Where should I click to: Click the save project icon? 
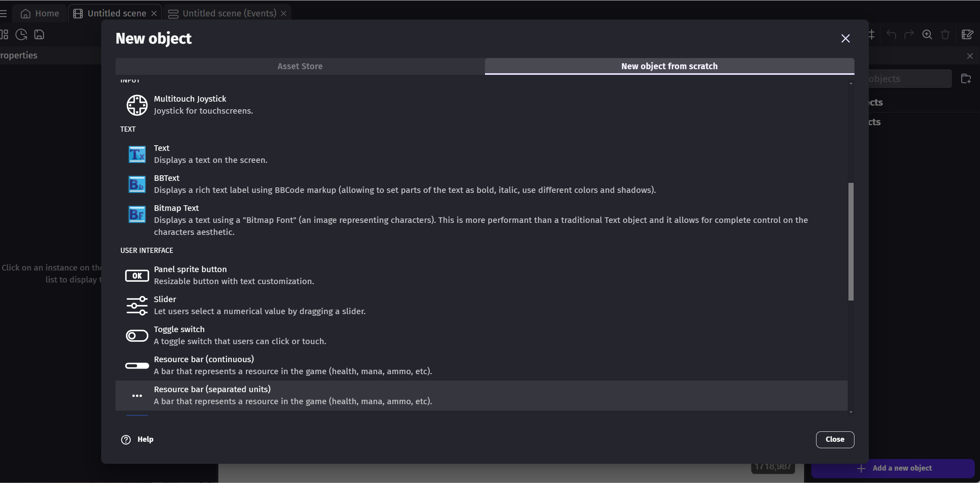[x=39, y=34]
